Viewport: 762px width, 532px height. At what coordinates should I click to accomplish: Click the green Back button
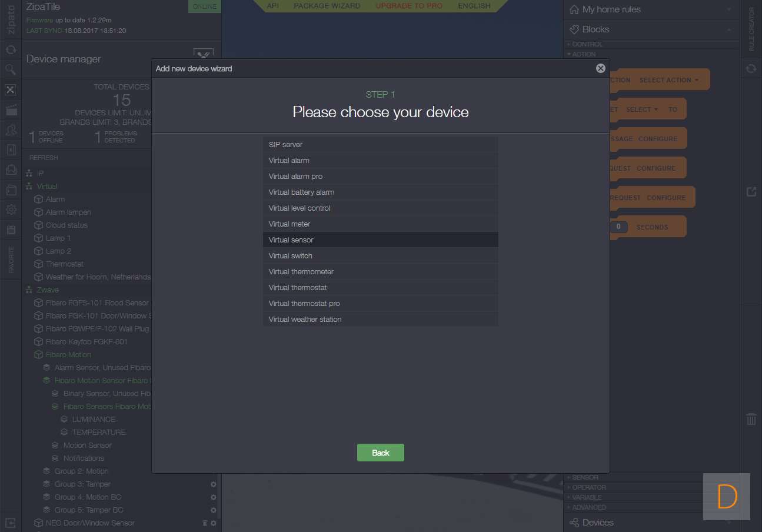(x=381, y=453)
